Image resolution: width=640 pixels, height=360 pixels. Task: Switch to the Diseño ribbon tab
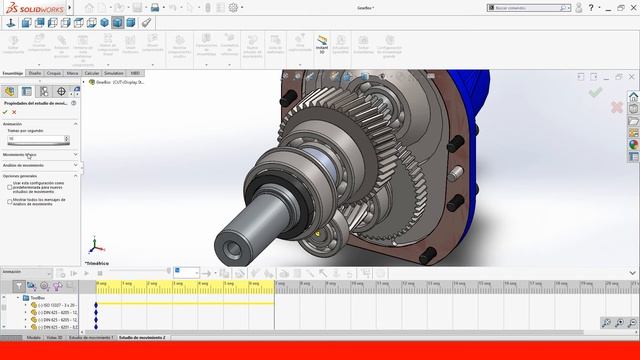coord(35,73)
